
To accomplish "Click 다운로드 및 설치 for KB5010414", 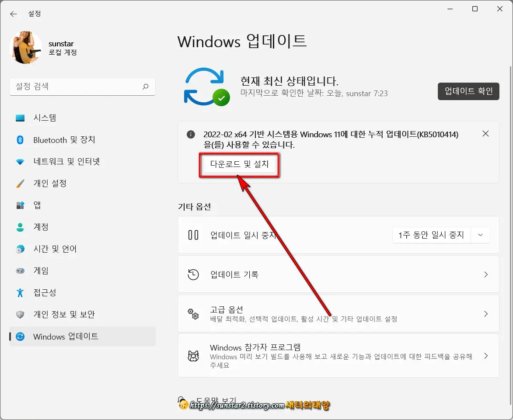I will [239, 165].
